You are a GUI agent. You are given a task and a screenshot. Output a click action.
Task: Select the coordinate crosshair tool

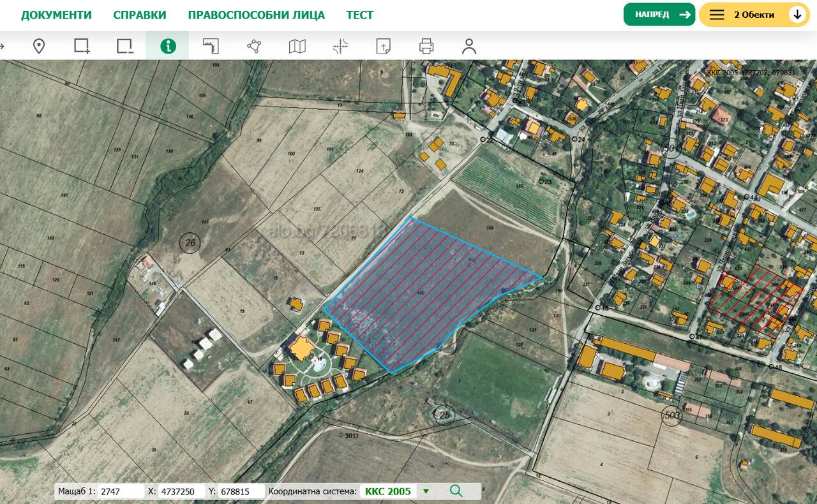click(340, 46)
